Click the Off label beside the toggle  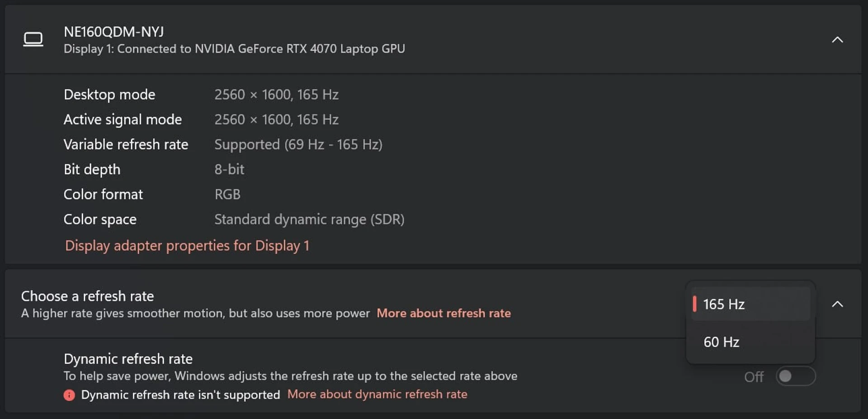(754, 377)
